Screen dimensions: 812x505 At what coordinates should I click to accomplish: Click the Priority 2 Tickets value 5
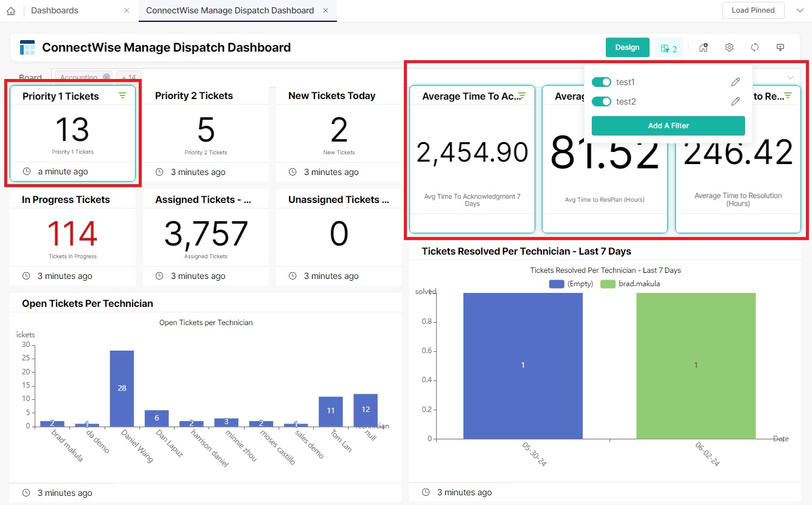[206, 130]
